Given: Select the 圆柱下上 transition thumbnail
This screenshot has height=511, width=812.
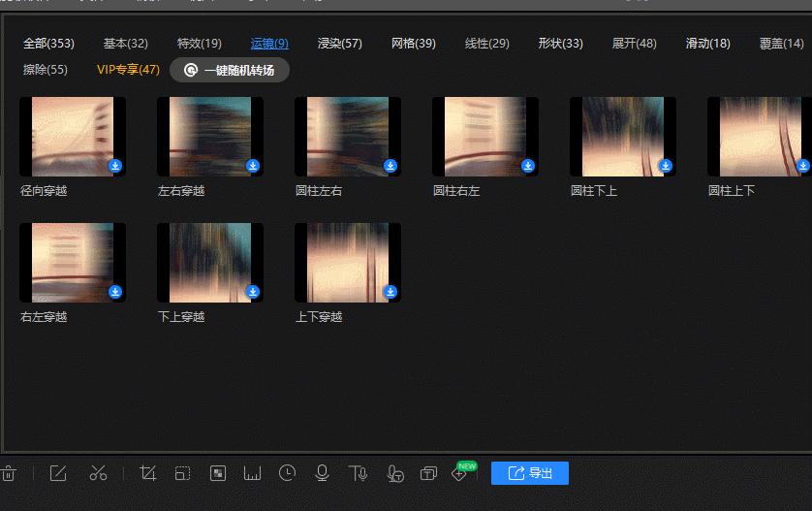Looking at the screenshot, I should point(623,137).
